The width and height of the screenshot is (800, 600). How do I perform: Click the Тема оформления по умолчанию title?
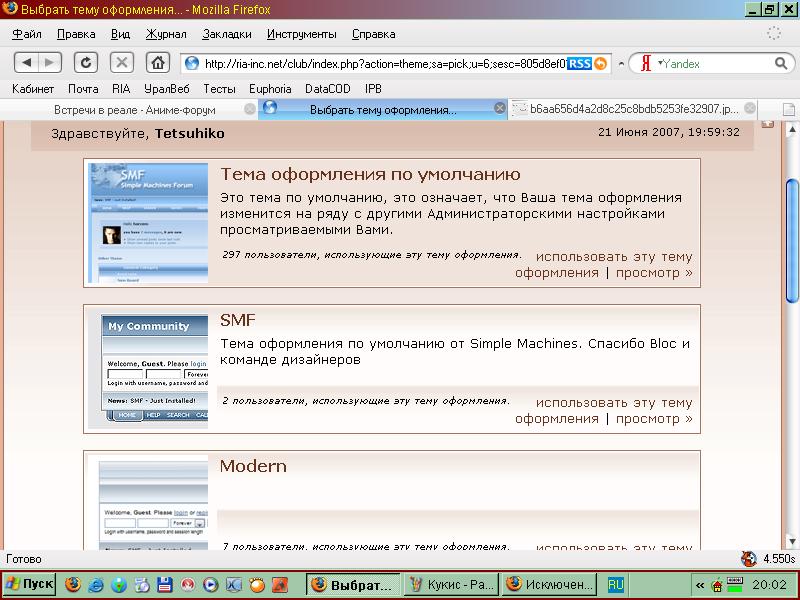pos(370,174)
